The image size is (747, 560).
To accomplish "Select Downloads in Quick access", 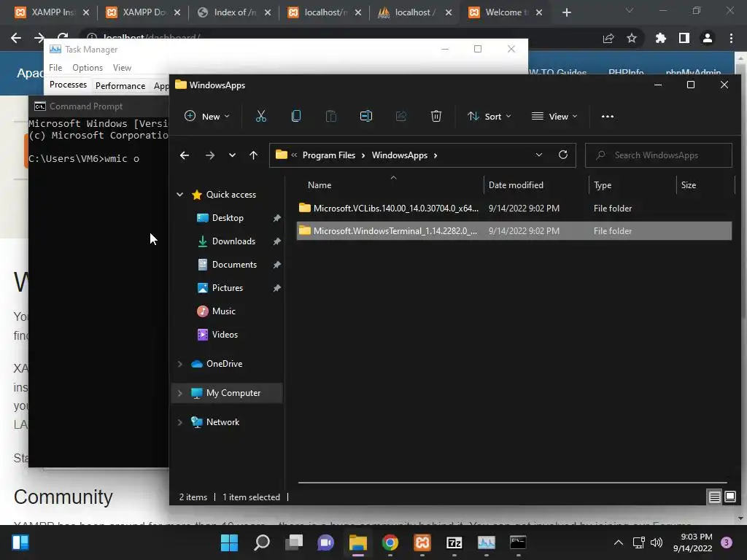I will (233, 241).
